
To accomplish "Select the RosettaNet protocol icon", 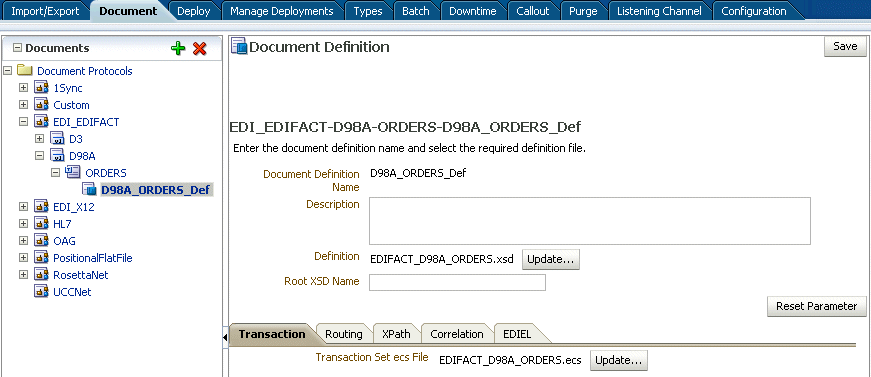I will (x=42, y=275).
